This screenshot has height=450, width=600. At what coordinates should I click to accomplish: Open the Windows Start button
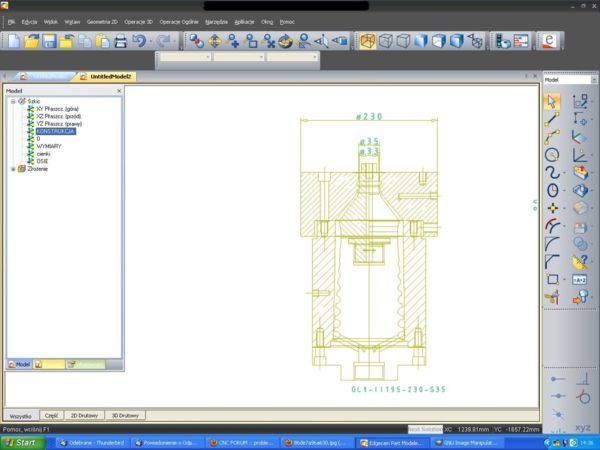[22, 443]
